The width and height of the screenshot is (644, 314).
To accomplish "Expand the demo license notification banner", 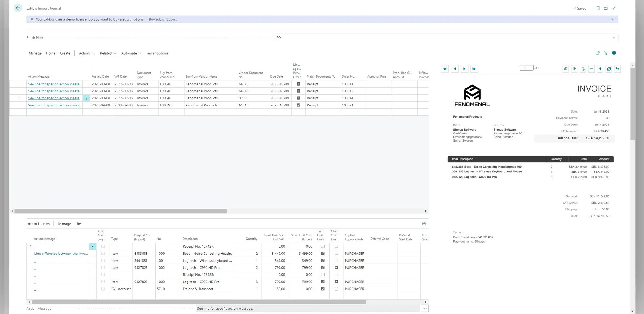I will coord(613,19).
